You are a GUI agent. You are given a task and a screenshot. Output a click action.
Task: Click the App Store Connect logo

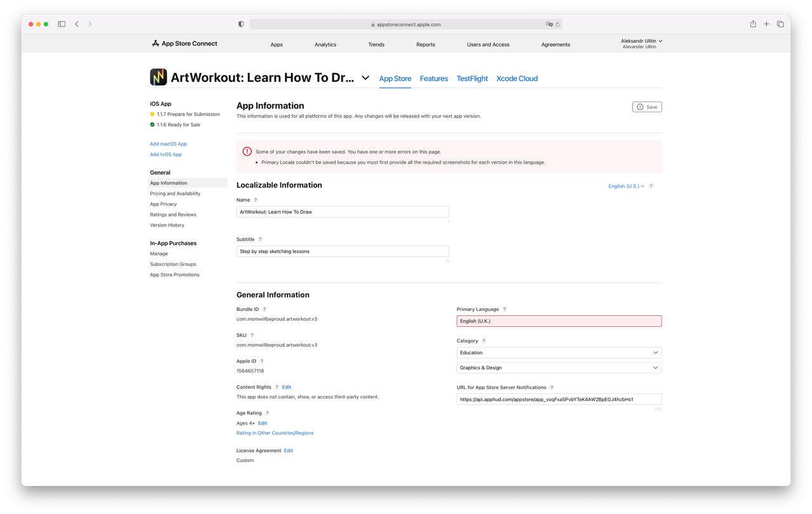(x=185, y=44)
